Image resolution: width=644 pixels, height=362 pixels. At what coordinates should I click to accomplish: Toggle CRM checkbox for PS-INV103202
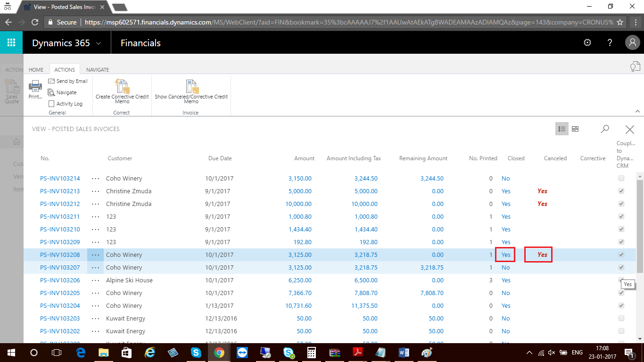point(621,331)
